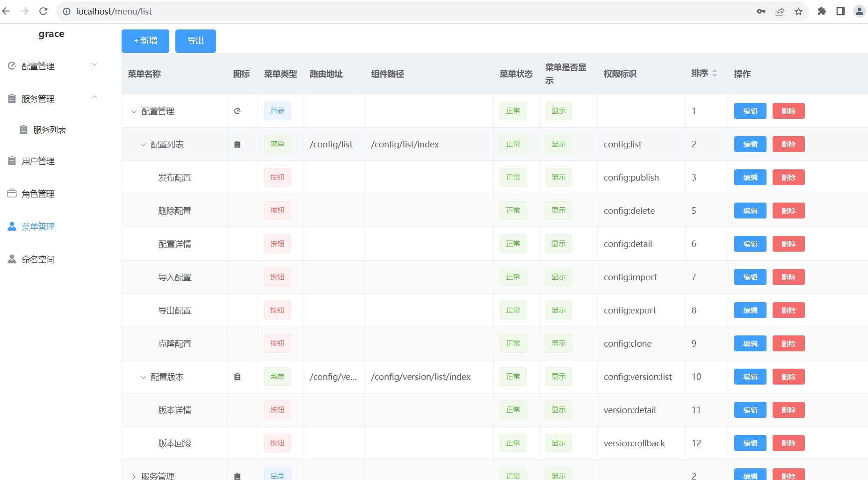Sort the table by the 排序 column arrows
Image resolution: width=868 pixels, height=480 pixels.
point(715,73)
